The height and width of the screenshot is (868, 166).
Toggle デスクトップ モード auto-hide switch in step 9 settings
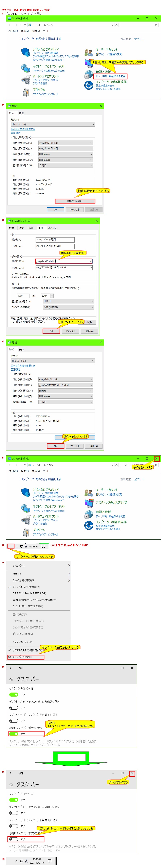[x=14, y=813]
